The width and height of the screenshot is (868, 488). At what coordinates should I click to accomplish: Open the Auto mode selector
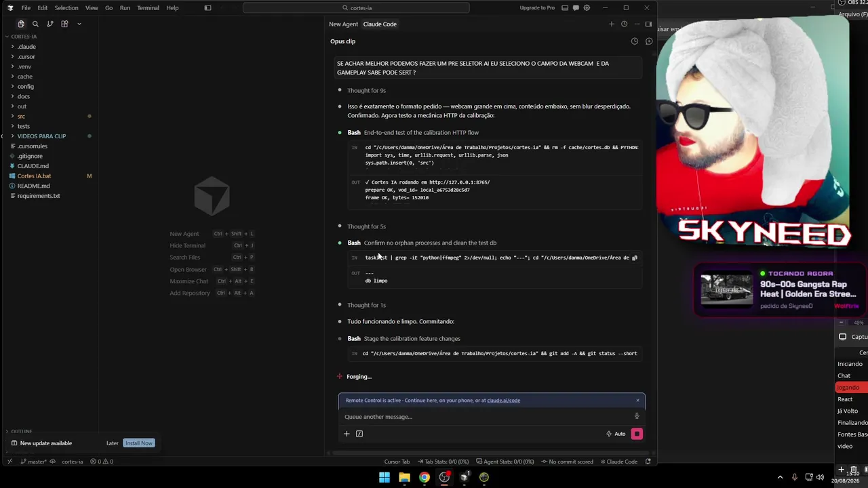coord(616,434)
